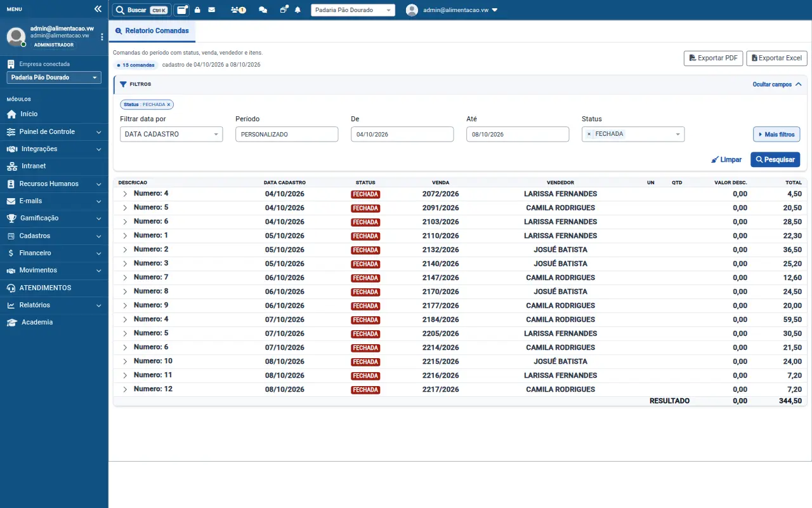Expand the Numero: 10 comanda row

pos(125,361)
